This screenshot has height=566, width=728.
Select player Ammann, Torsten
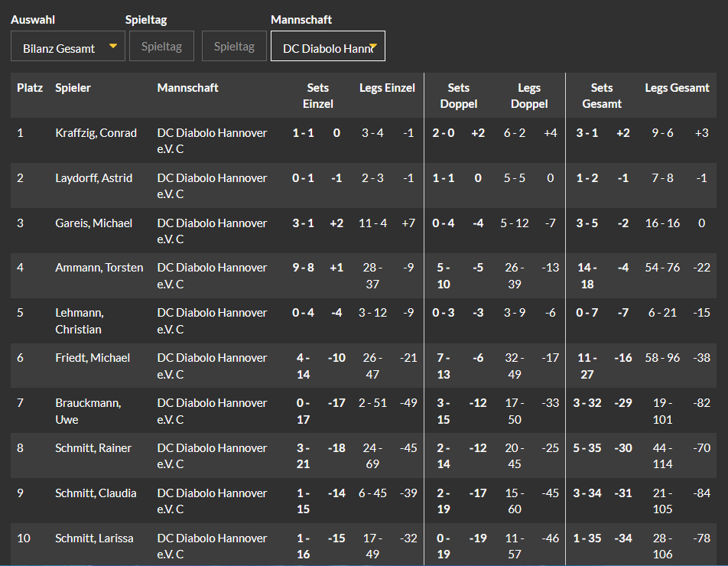pos(99,268)
